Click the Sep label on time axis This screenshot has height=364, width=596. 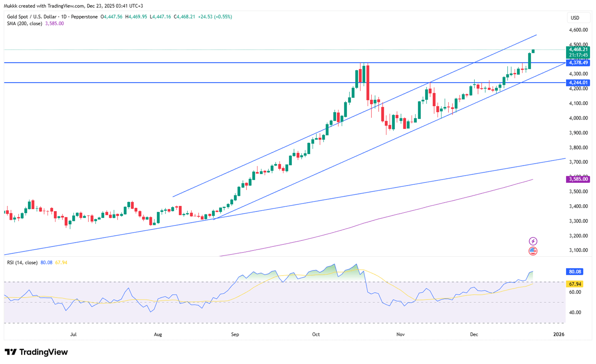235,334
